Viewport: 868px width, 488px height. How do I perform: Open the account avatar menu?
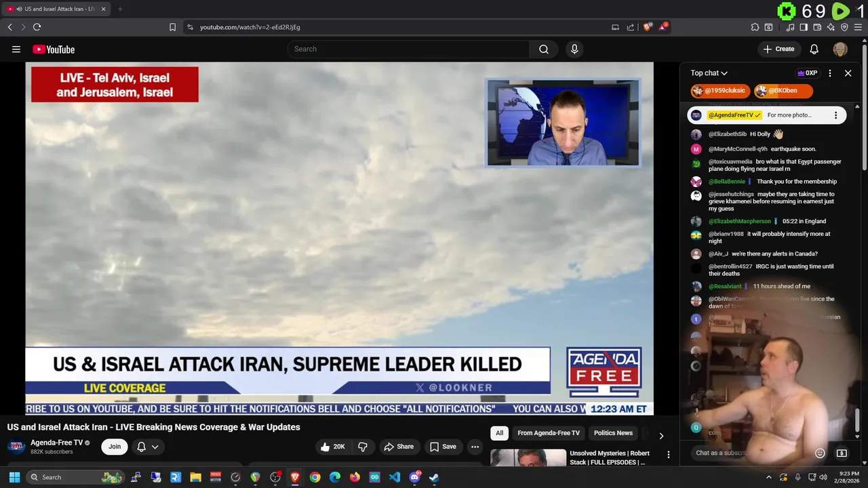pyautogui.click(x=840, y=49)
